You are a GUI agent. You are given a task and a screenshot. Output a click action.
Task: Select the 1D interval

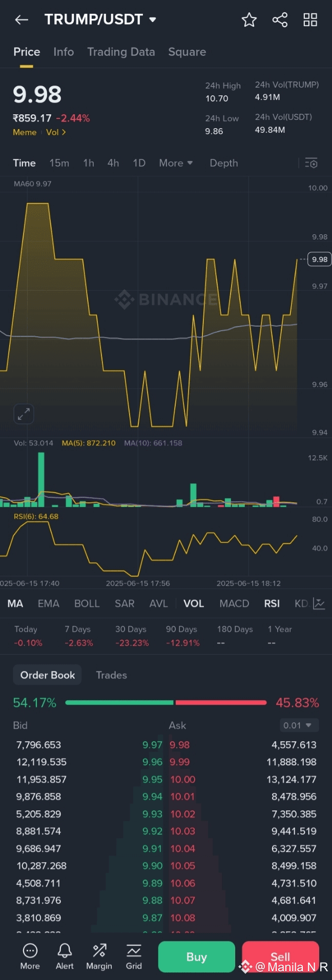[139, 163]
